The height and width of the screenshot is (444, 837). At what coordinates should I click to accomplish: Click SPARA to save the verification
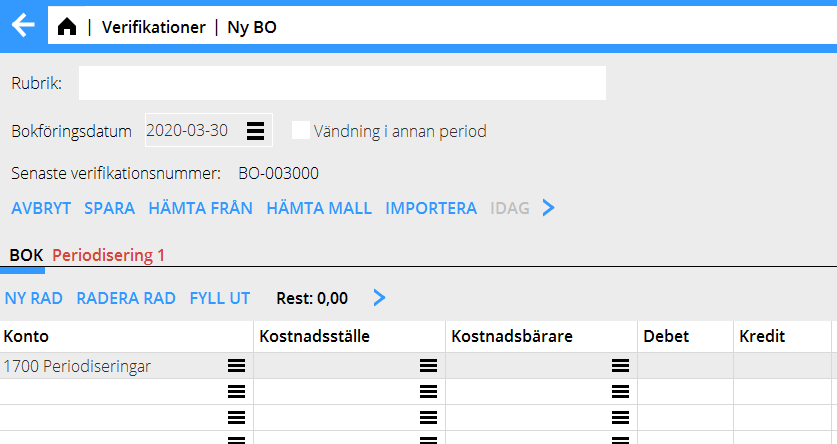click(109, 208)
